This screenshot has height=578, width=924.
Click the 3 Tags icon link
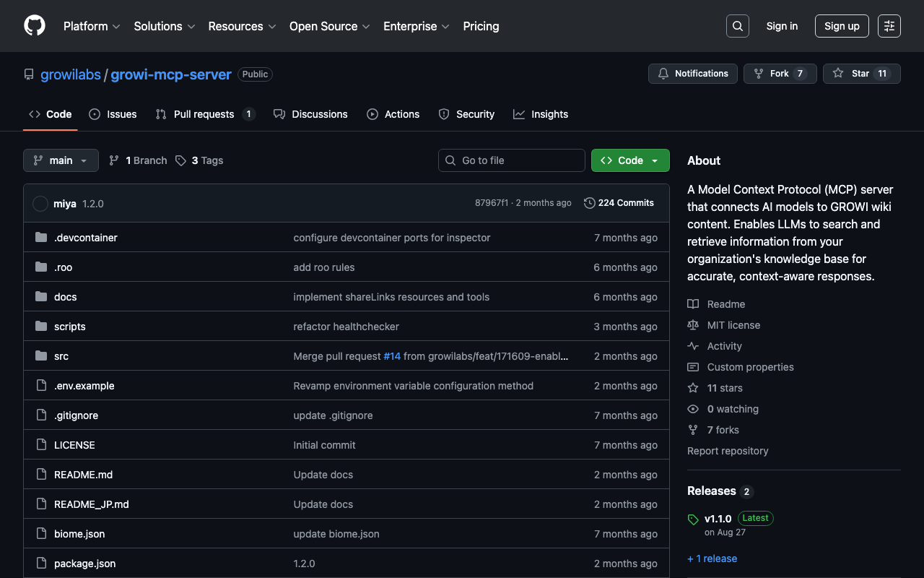[180, 160]
